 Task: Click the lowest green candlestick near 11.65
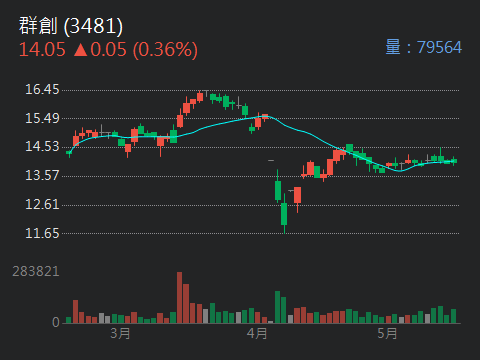point(284,213)
